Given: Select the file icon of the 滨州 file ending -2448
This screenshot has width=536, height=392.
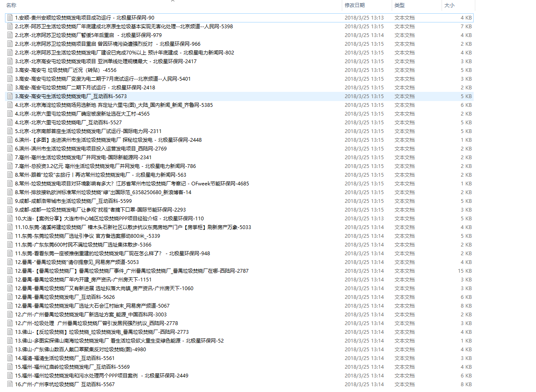Looking at the screenshot, I should (10, 140).
